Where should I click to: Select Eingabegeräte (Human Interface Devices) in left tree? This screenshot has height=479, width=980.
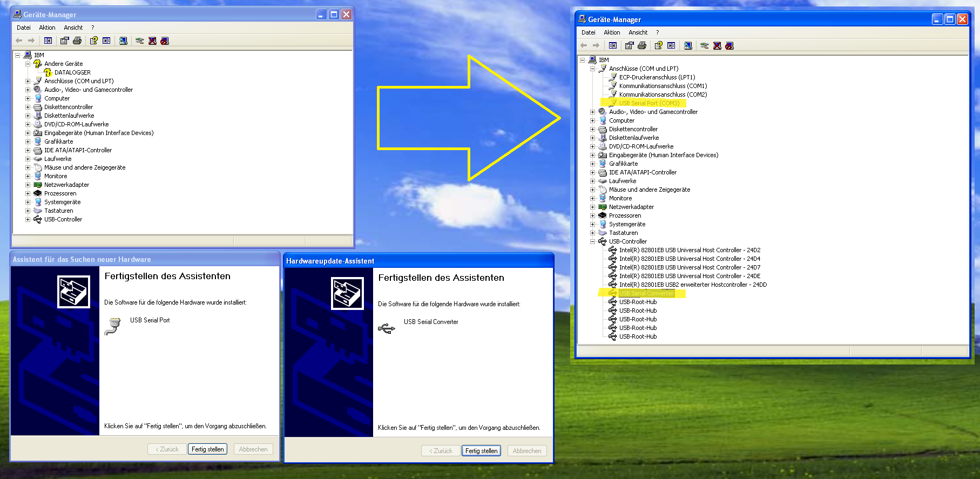pyautogui.click(x=99, y=133)
